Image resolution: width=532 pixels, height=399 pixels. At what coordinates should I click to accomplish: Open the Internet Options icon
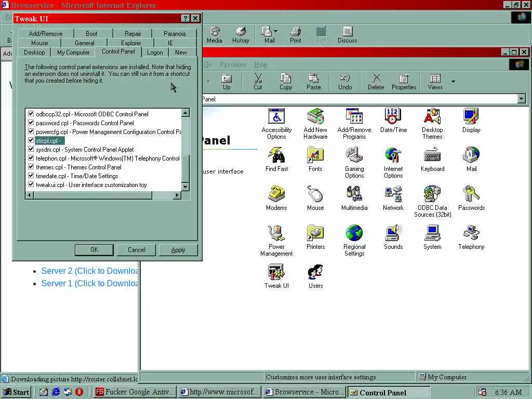(x=393, y=163)
